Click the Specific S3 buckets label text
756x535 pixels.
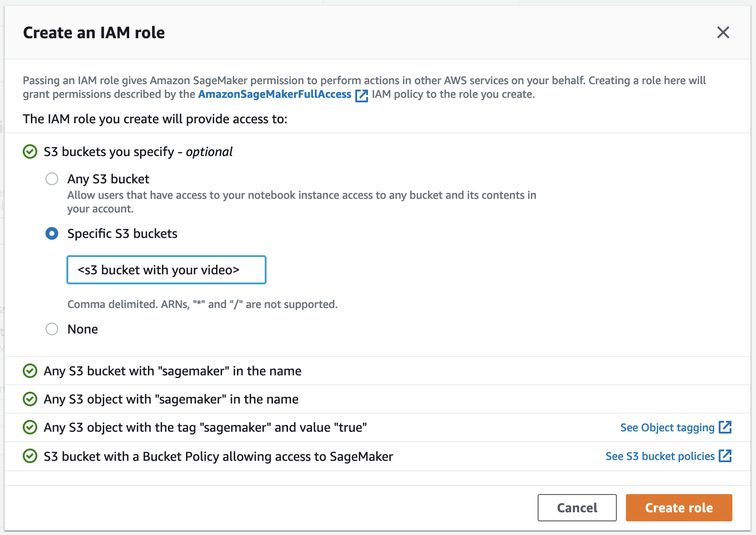pos(122,233)
